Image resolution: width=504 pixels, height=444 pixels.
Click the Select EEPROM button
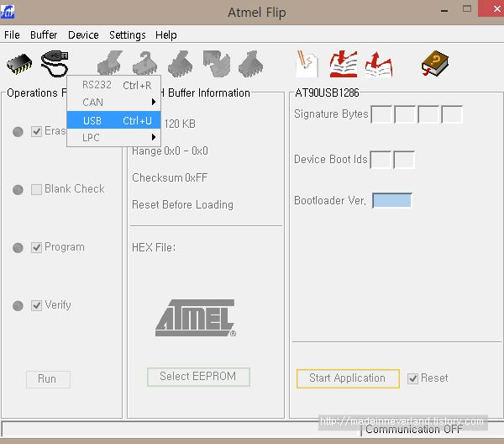(198, 377)
